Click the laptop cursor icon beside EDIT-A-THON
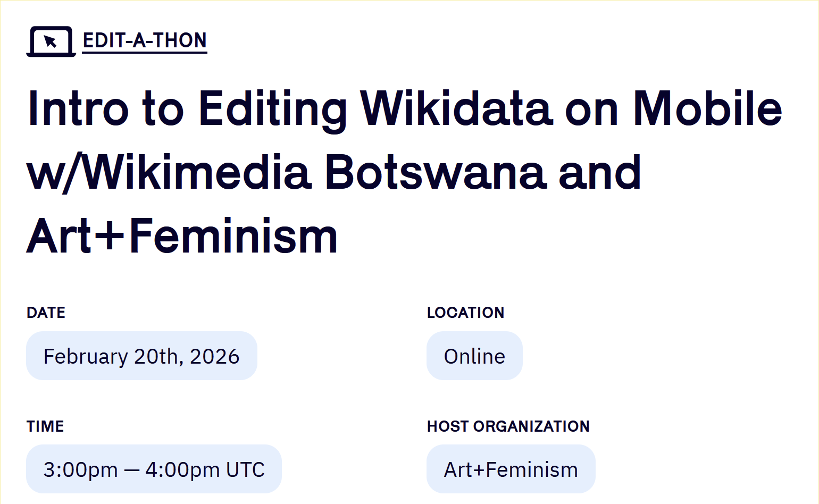Image resolution: width=819 pixels, height=504 pixels. click(51, 41)
